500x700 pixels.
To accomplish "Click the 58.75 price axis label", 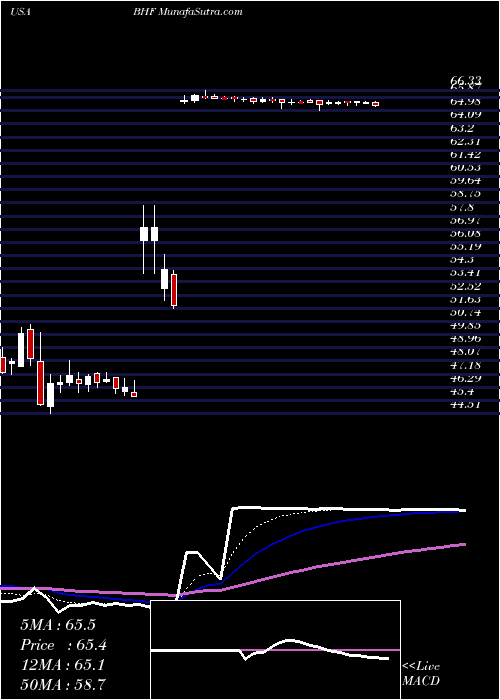I will tap(466, 194).
